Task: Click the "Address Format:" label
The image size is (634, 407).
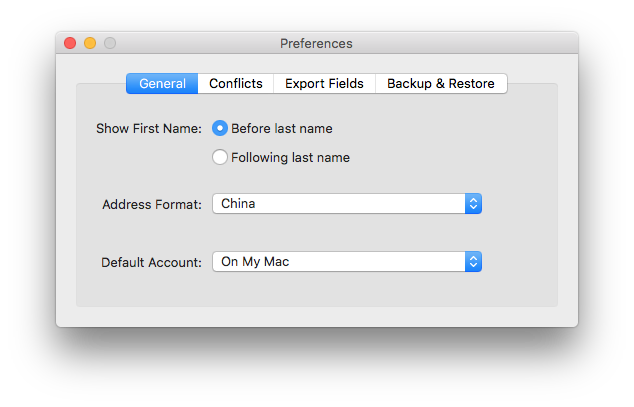Action: (152, 204)
